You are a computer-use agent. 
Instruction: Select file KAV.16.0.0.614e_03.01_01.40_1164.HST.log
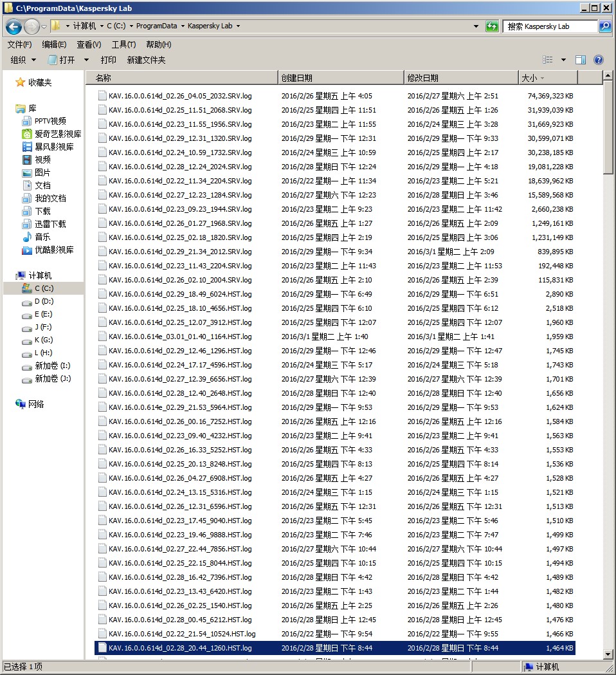(180, 337)
